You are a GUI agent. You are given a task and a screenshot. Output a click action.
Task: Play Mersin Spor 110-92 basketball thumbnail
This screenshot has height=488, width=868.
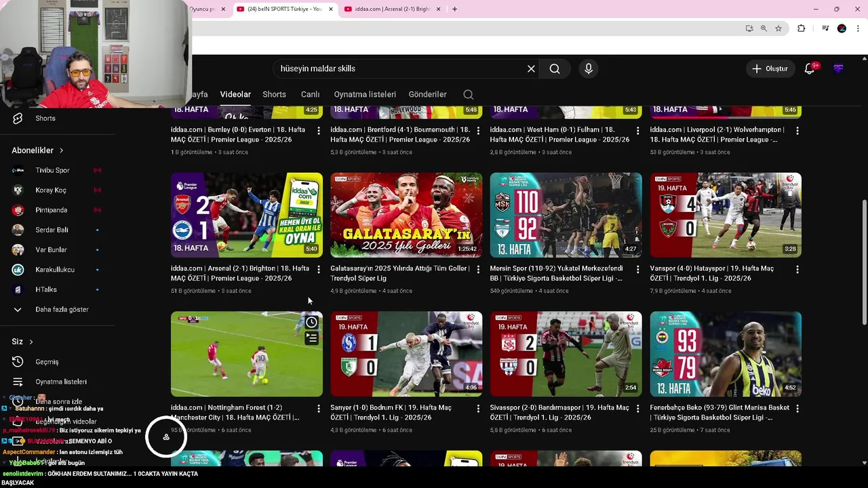point(566,215)
